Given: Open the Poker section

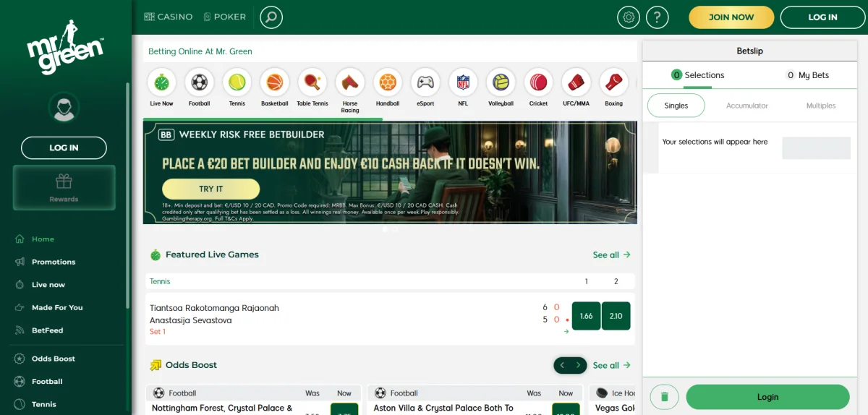Looking at the screenshot, I should pyautogui.click(x=225, y=17).
